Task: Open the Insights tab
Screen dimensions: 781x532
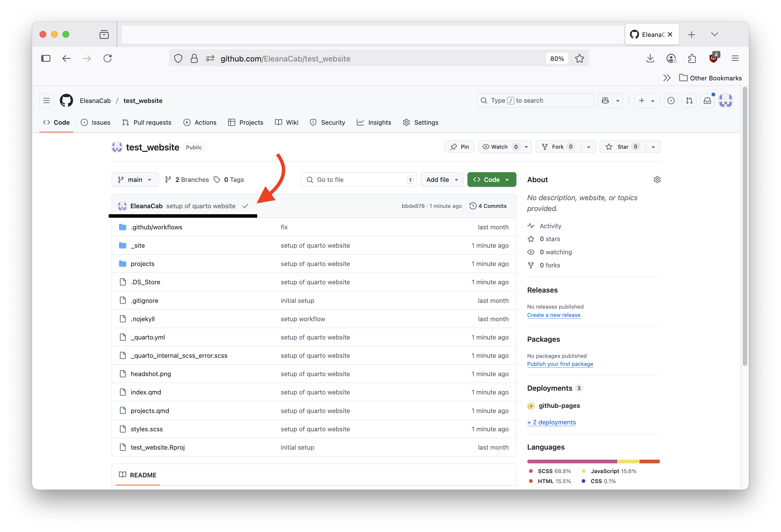Action: coord(374,122)
